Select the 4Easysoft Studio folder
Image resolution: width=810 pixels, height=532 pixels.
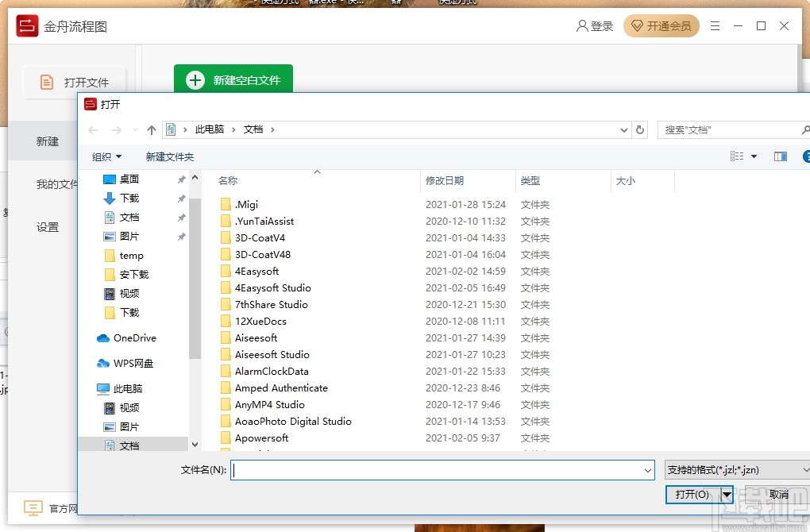[272, 288]
